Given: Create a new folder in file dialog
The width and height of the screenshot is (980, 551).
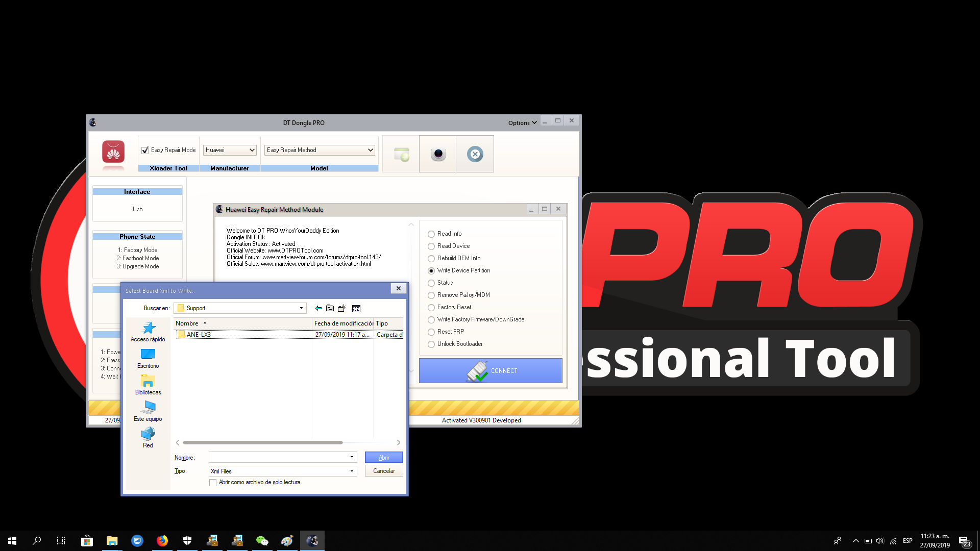Looking at the screenshot, I should (x=342, y=308).
